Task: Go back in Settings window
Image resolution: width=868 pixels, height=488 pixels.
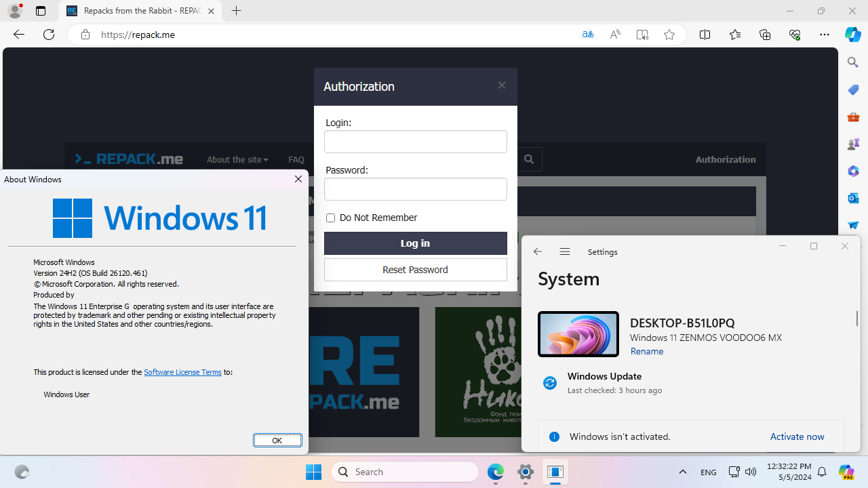Action: 538,251
